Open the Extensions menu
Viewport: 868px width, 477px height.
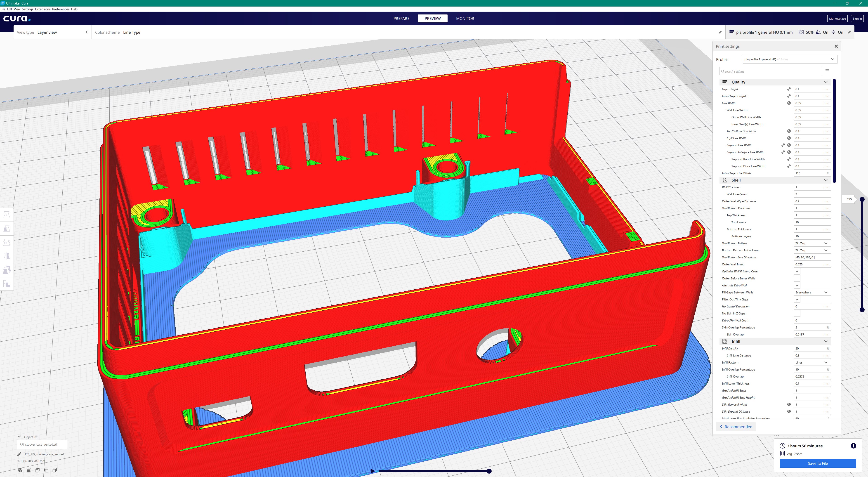pos(42,9)
